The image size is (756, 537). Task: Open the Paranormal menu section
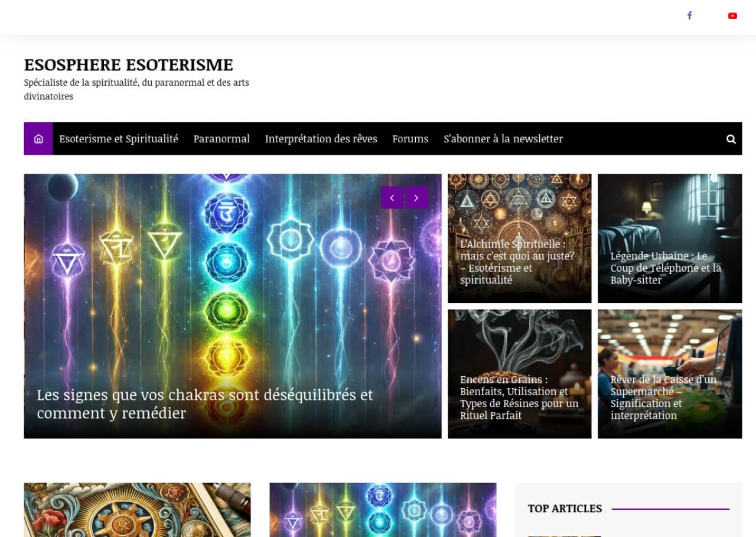click(221, 138)
